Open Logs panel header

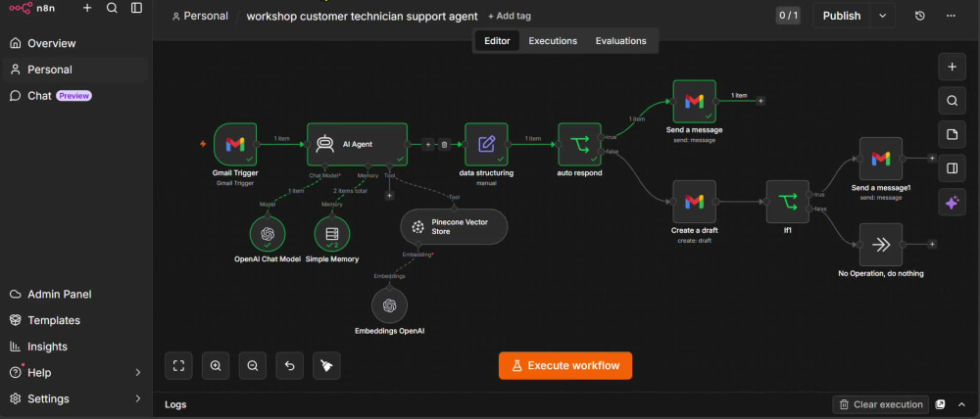point(175,404)
